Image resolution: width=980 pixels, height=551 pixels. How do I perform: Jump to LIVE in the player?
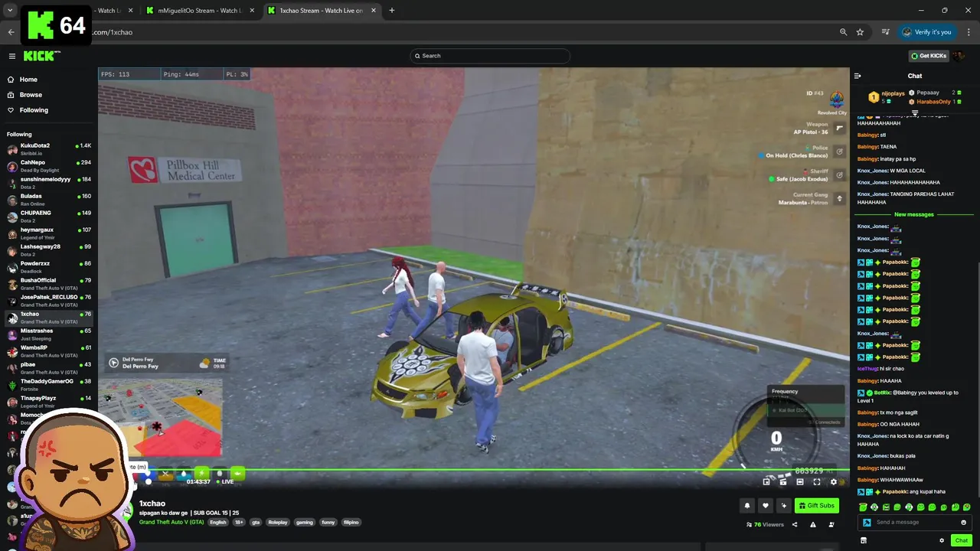click(x=224, y=481)
